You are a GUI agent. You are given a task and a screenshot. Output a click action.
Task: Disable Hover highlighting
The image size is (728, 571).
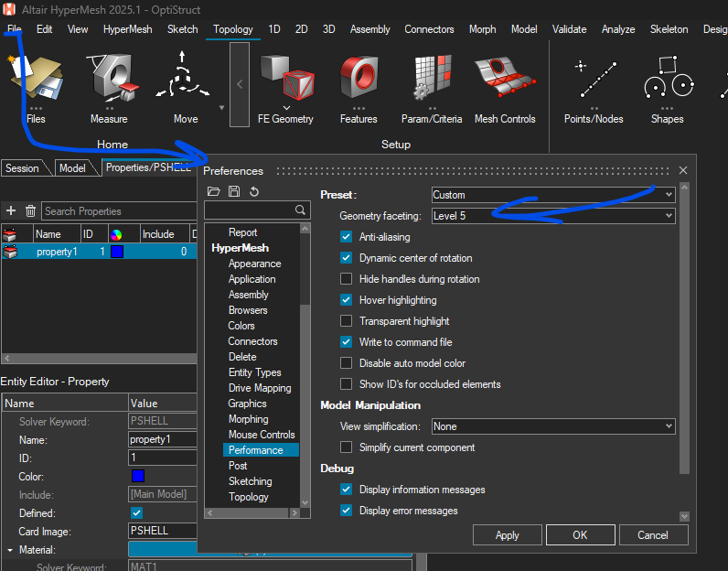tap(346, 299)
